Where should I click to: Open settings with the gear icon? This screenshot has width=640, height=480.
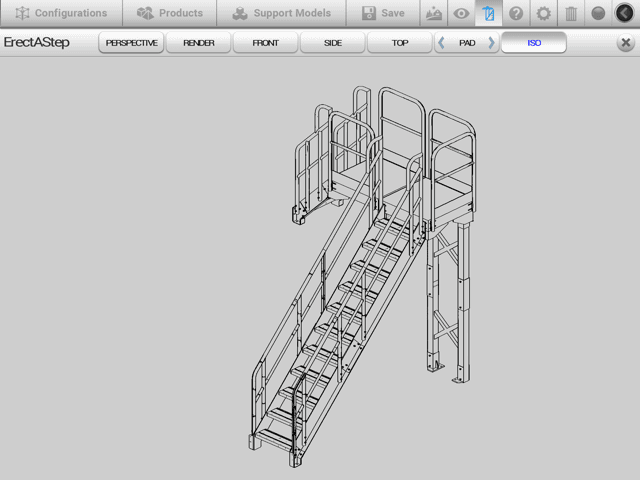tap(543, 14)
